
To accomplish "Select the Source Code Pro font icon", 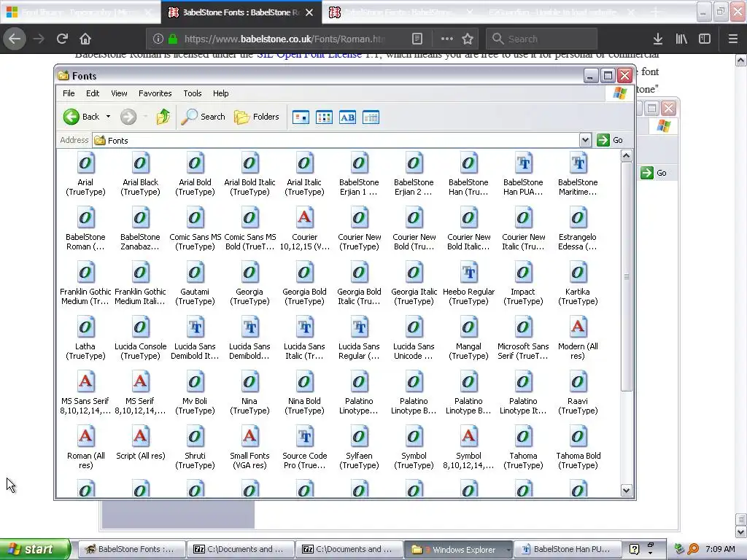I will click(304, 437).
